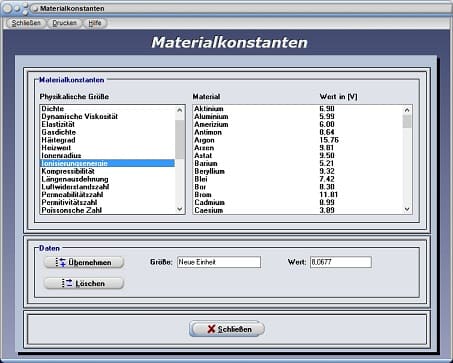Select the Caesium material row
The width and height of the screenshot is (453, 363).
click(x=298, y=210)
